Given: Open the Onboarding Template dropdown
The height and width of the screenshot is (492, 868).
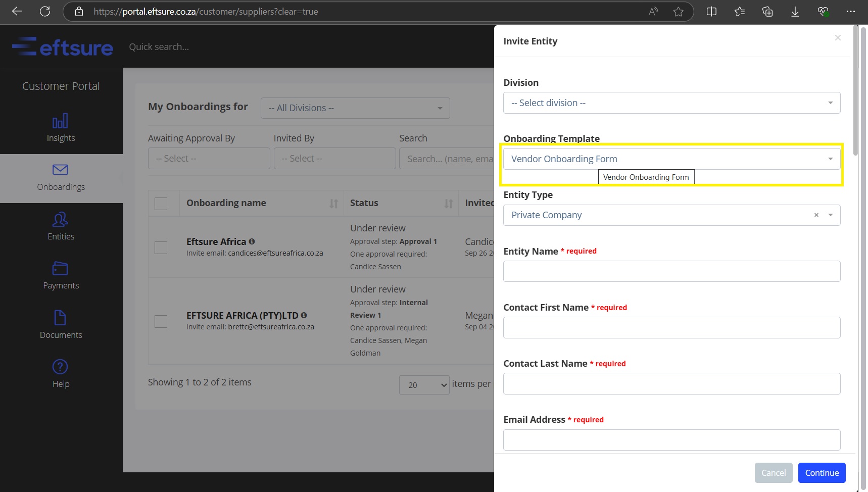Looking at the screenshot, I should 671,159.
